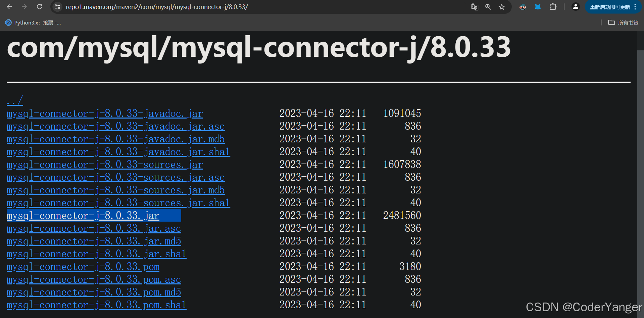Open the 所有书签 bookmarks folder
The image size is (644, 318).
(624, 22)
